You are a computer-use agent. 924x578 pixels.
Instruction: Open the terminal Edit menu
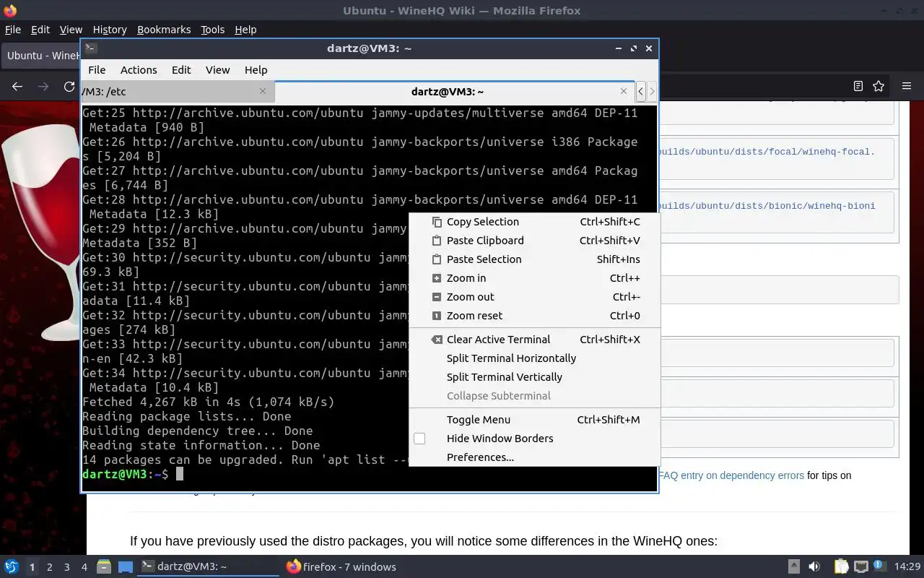tap(181, 70)
